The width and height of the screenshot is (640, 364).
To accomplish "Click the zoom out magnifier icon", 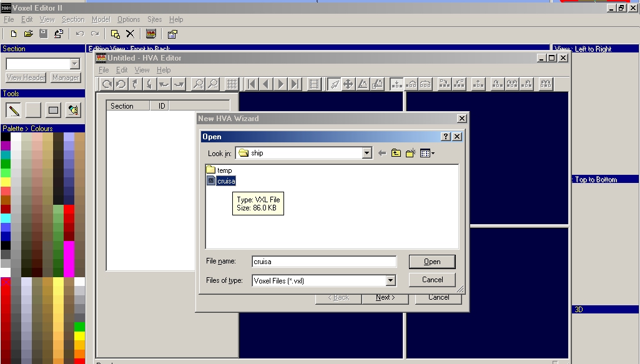I will (x=213, y=84).
